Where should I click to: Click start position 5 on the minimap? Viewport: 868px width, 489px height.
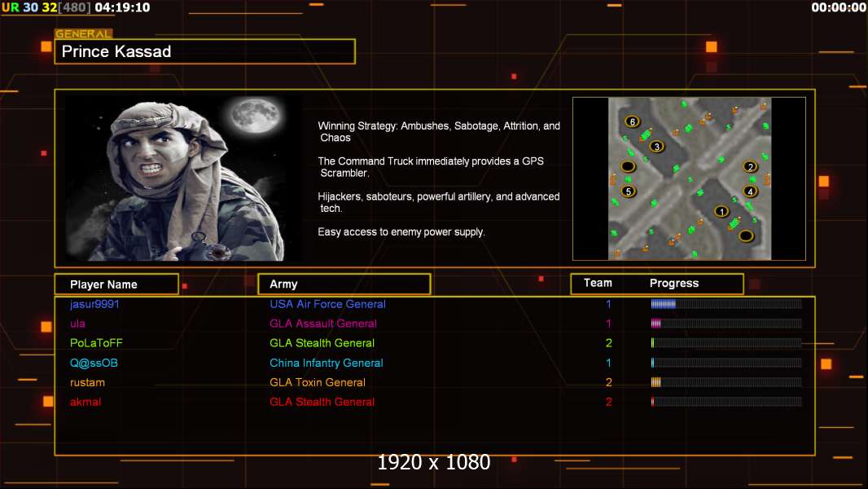(628, 192)
